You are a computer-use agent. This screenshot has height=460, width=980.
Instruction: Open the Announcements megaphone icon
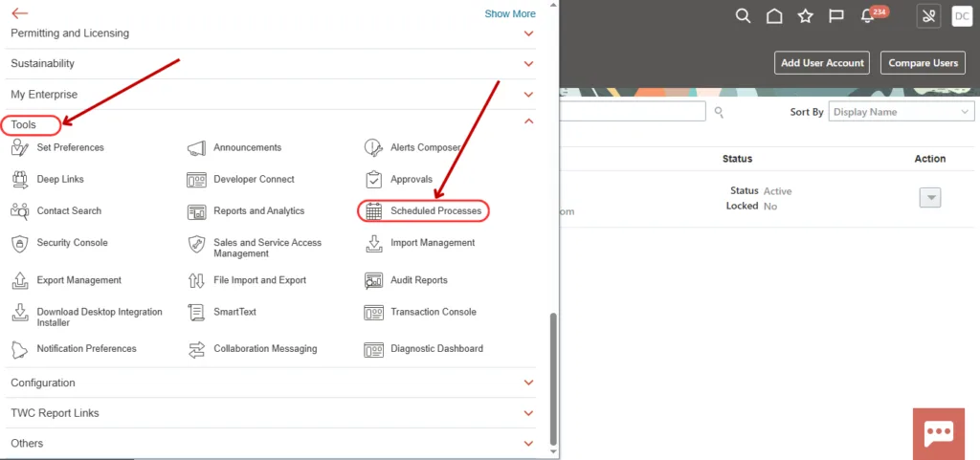[197, 148]
